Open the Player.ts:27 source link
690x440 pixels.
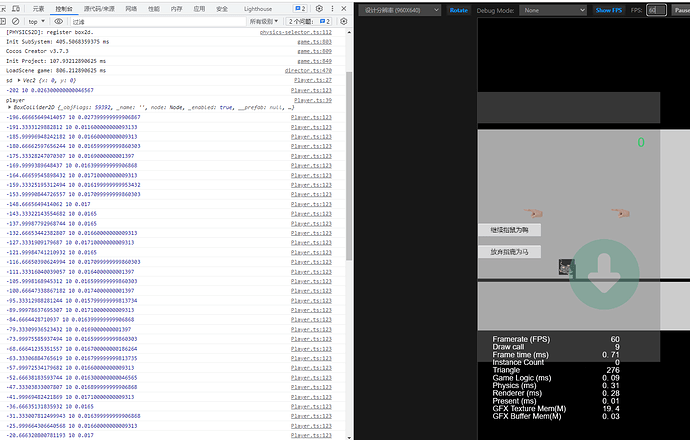(x=312, y=80)
